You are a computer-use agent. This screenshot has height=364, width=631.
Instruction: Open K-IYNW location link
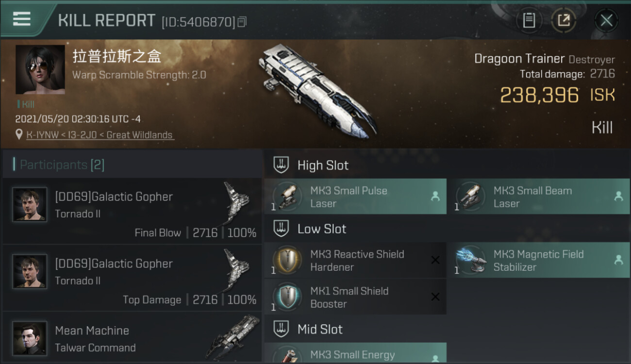(100, 135)
